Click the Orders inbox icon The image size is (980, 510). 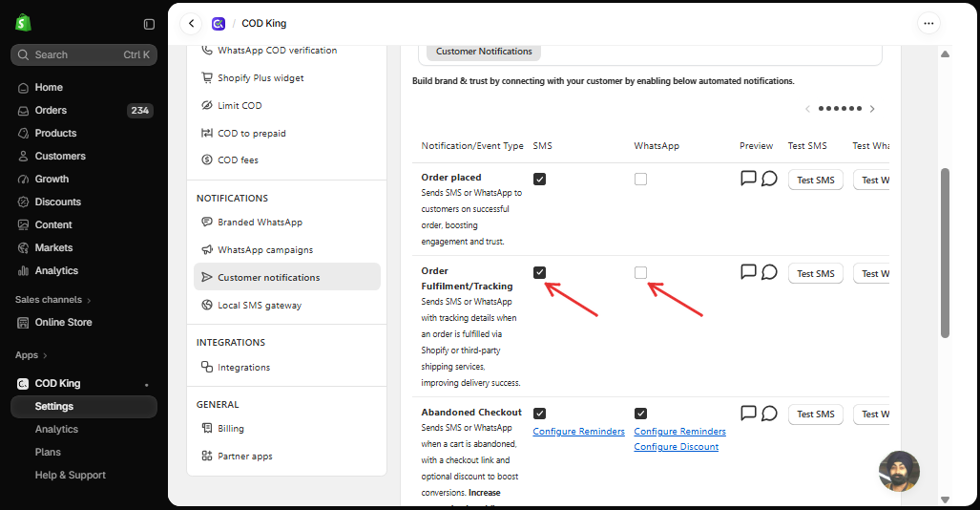pyautogui.click(x=23, y=111)
